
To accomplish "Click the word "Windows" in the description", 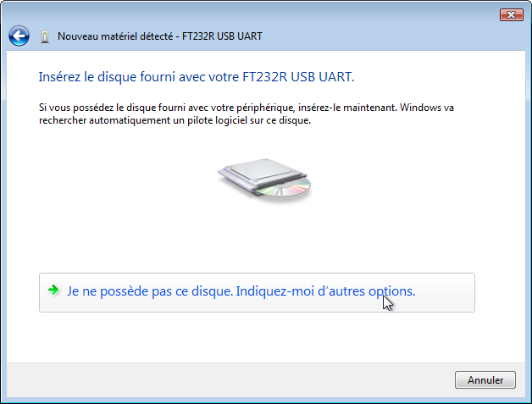I will click(x=420, y=108).
